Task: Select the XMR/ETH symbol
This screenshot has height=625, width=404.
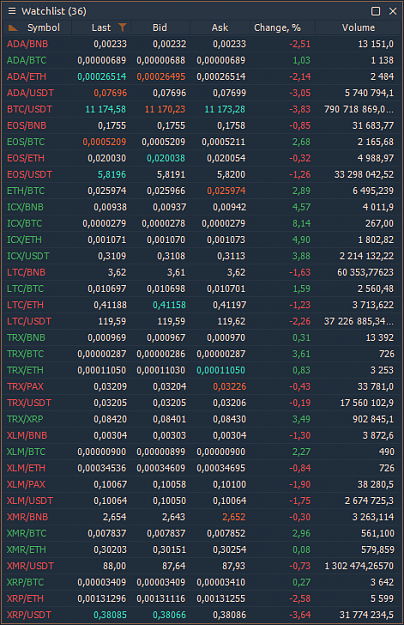Action: (x=26, y=550)
